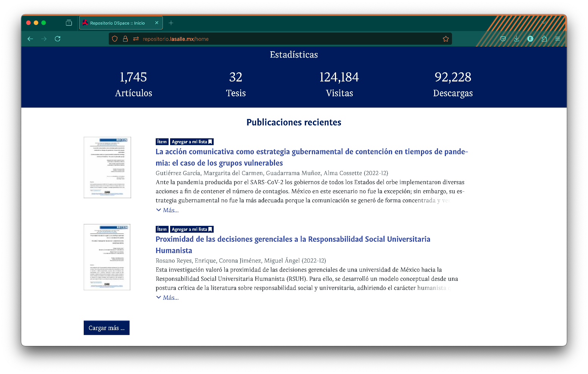Open the Proximidad de las decisiones gerenciales article
The height and width of the screenshot is (374, 588).
coord(292,239)
